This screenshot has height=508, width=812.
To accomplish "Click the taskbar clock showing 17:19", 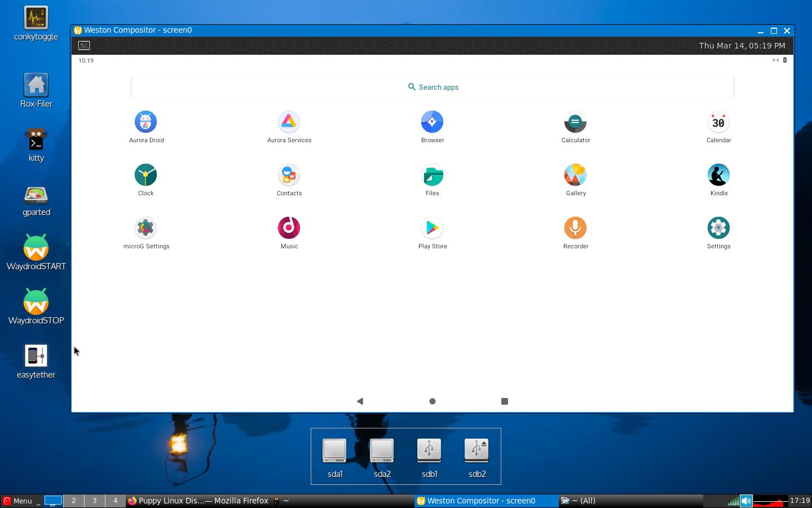I will click(800, 501).
